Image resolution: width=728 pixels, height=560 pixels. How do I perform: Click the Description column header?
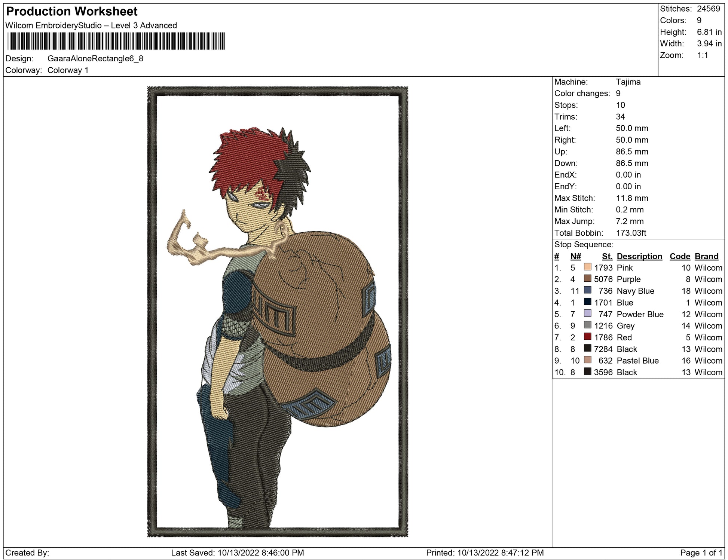(x=639, y=256)
